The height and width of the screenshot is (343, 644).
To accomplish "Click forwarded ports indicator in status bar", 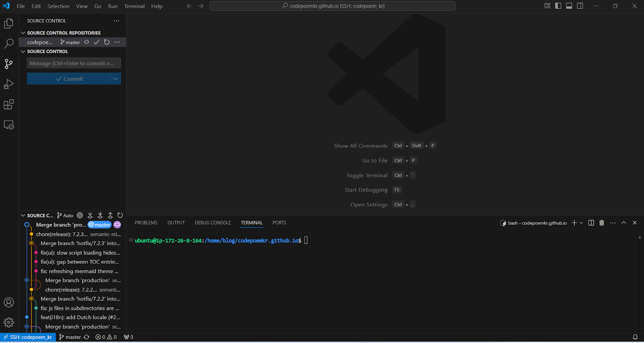I will [128, 337].
